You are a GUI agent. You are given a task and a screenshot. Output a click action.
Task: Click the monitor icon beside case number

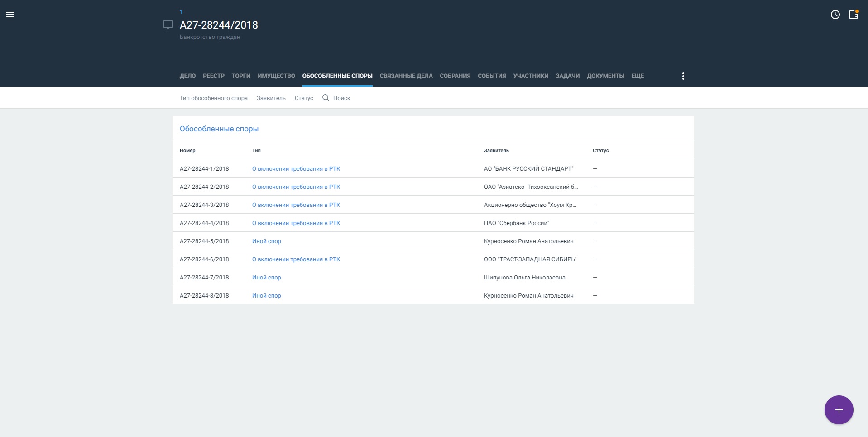168,25
